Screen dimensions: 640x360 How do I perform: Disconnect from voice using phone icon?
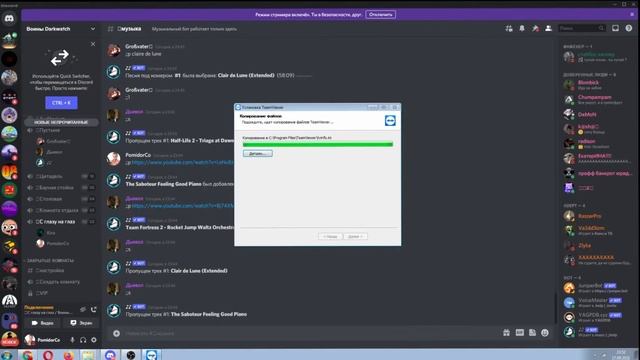94,310
